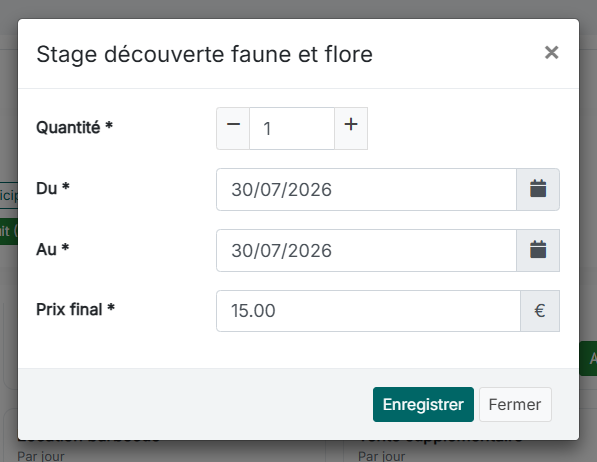Click the euro symbol beside Prix final

point(540,311)
